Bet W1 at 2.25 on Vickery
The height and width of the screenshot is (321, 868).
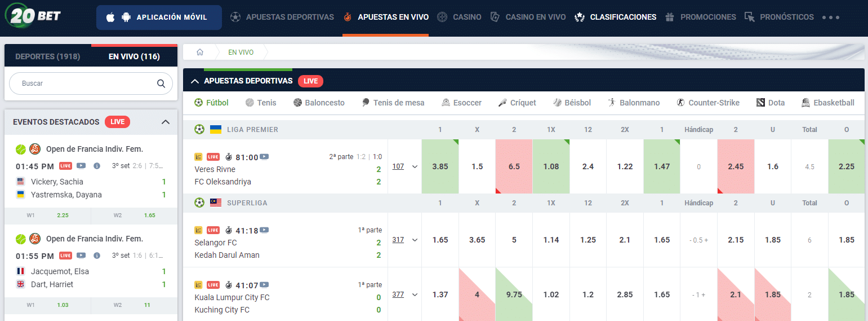[x=47, y=216]
